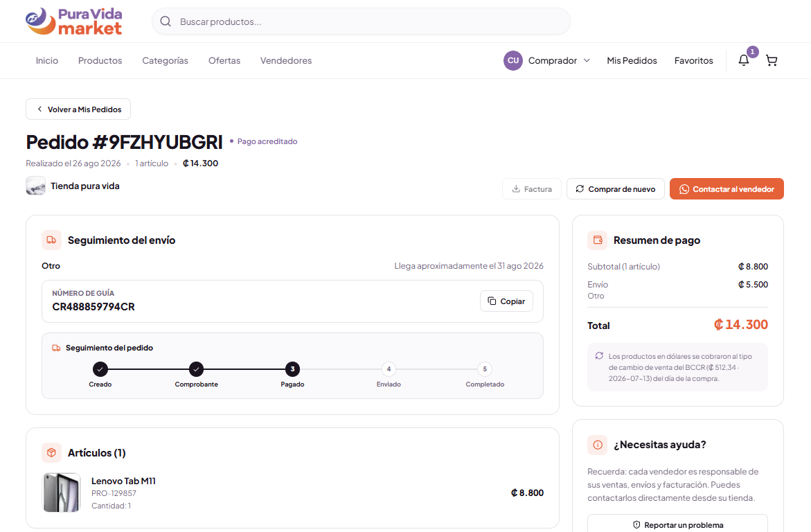The height and width of the screenshot is (532, 811).
Task: Click the Llega aproximadamente el 31 ago 2026 text
Action: coord(469,266)
